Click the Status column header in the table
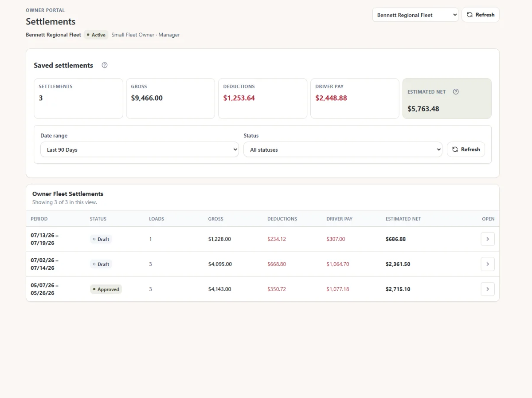Image resolution: width=532 pixels, height=398 pixels. pos(98,219)
